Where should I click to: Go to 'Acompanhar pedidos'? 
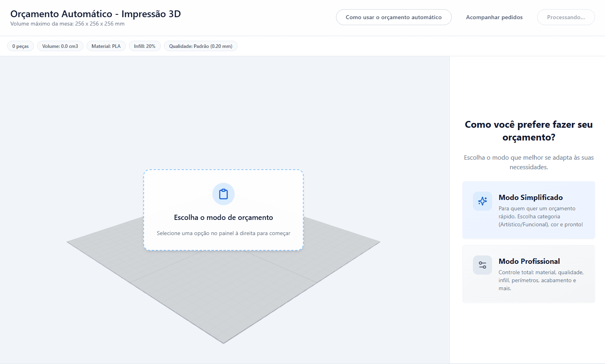point(494,17)
